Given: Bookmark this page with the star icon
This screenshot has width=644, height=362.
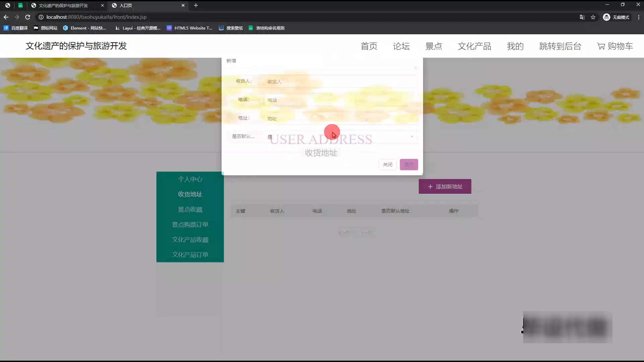Looking at the screenshot, I should (x=593, y=17).
